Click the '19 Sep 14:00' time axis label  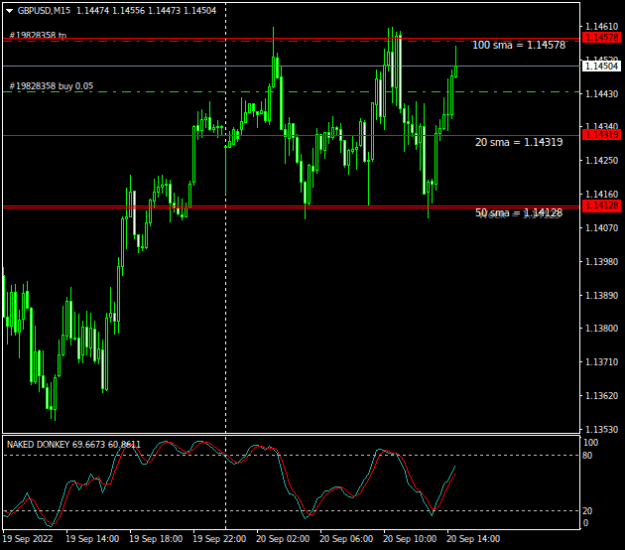point(92,539)
